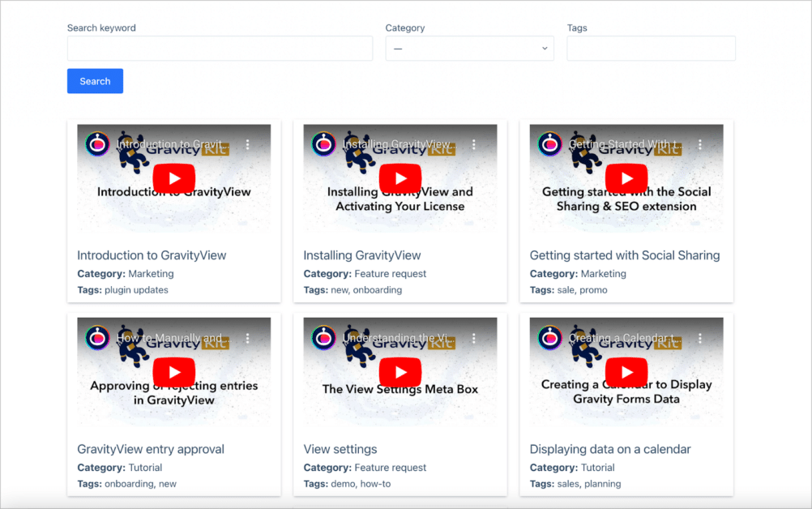Open the three-dot menu on the Introduction video
Screen dimensions: 812x509
247,143
